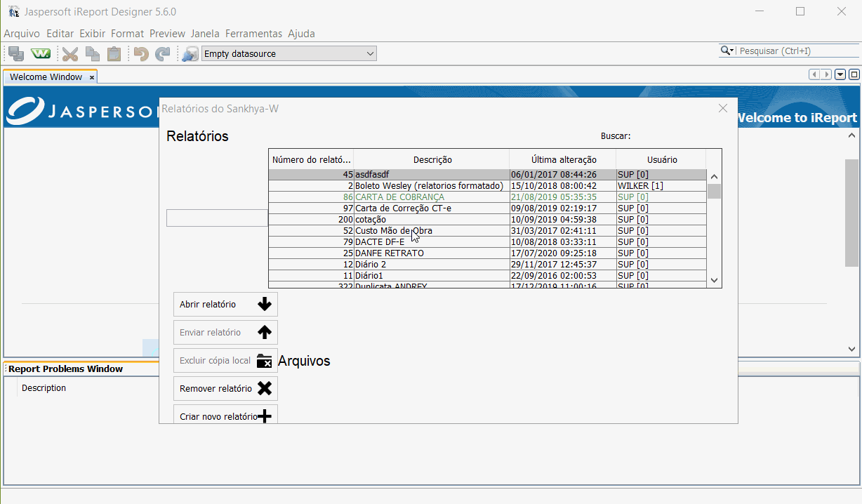Select the Diário 2 row
This screenshot has width=862, height=504.
tap(487, 264)
